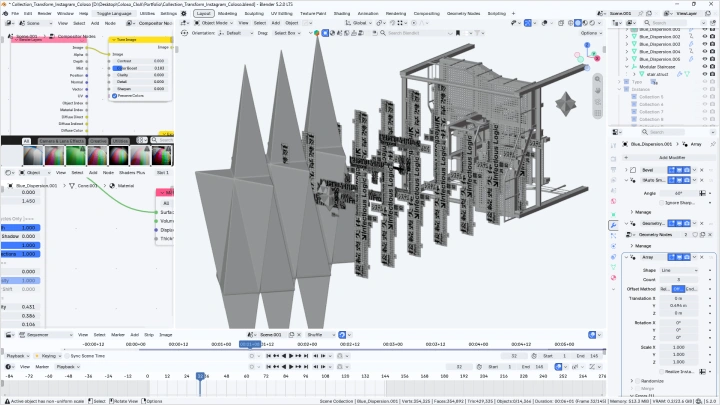Switch to the Modeling workspace tab
The width and height of the screenshot is (720, 405).
click(227, 13)
